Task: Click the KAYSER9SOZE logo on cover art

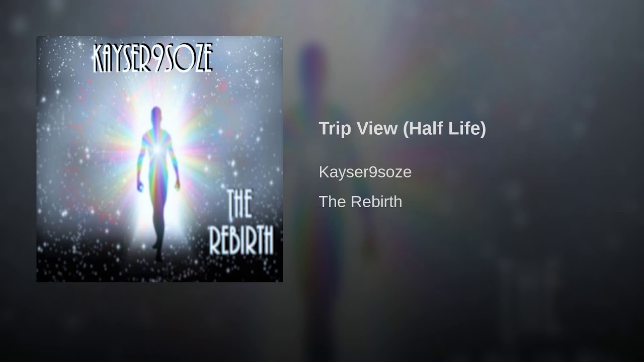Action: click(x=153, y=58)
